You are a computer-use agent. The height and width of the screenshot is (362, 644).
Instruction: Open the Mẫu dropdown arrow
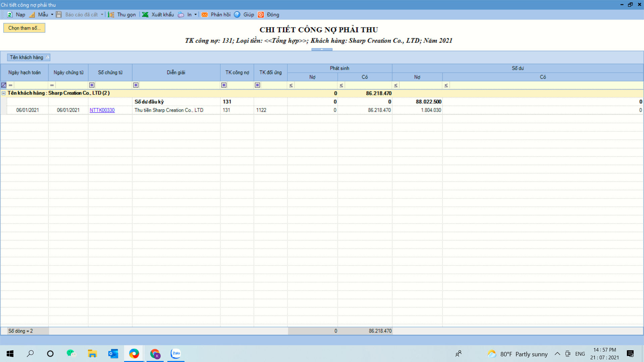(x=52, y=15)
